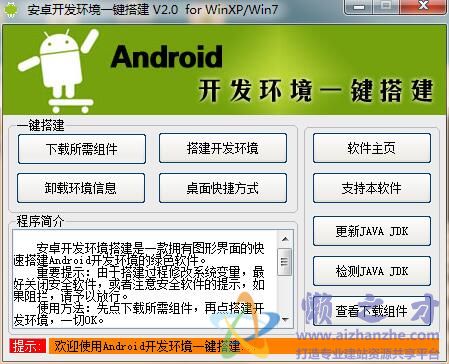Choose 更新JAVA JDK button
This screenshot has width=449, height=364.
point(372,231)
